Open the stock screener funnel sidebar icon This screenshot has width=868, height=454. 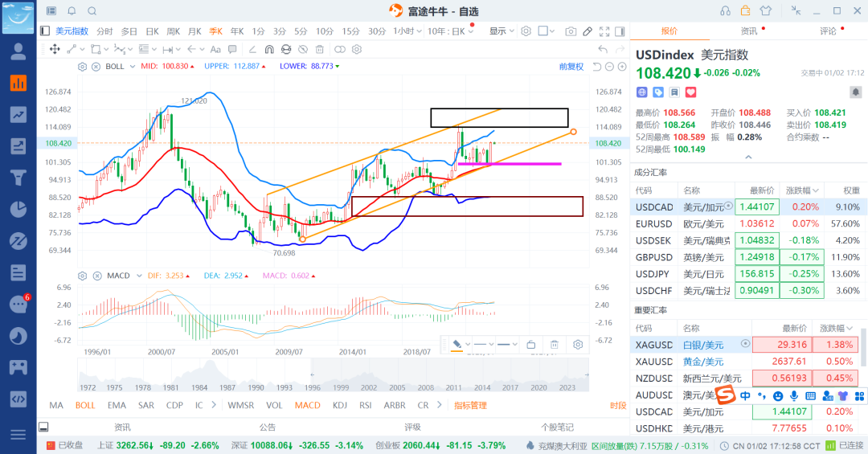(x=18, y=178)
